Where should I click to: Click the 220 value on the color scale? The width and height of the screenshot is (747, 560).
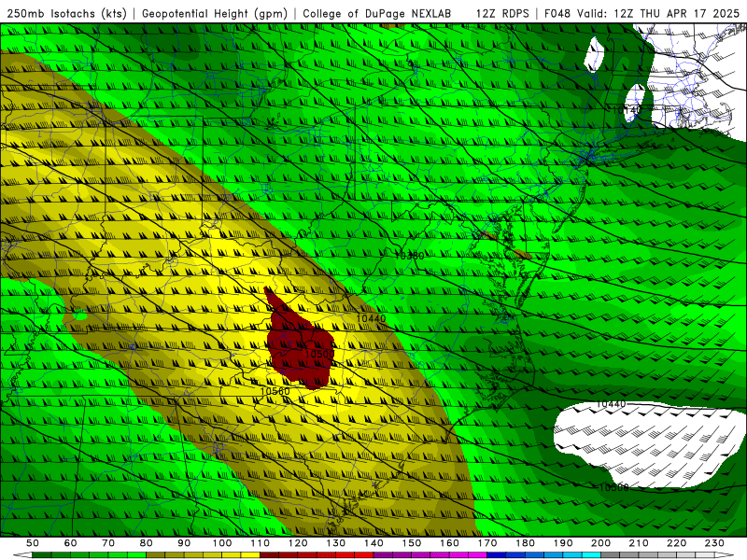(x=677, y=543)
